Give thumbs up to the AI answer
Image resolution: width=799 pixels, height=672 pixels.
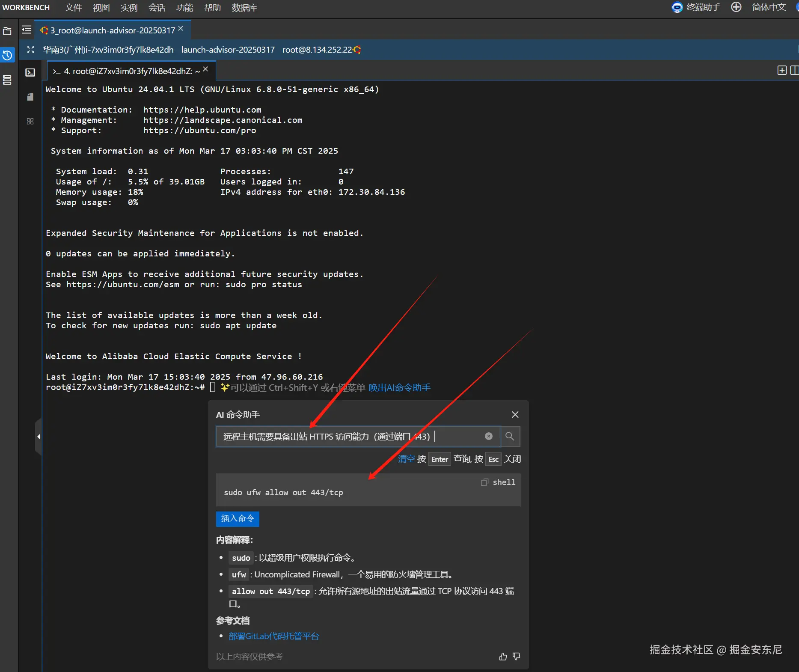click(503, 657)
